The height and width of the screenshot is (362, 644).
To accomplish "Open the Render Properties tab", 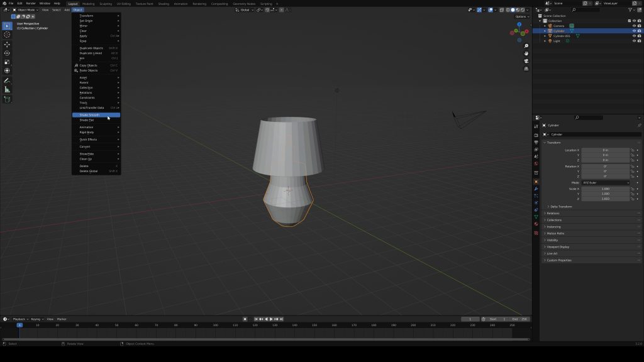I will pyautogui.click(x=537, y=136).
